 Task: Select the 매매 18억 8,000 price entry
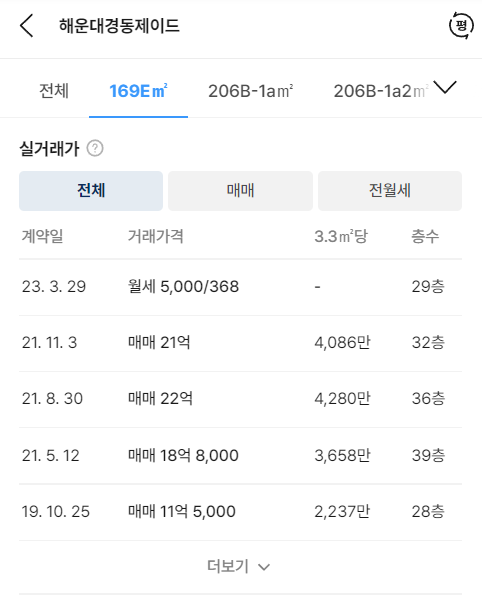pos(183,455)
